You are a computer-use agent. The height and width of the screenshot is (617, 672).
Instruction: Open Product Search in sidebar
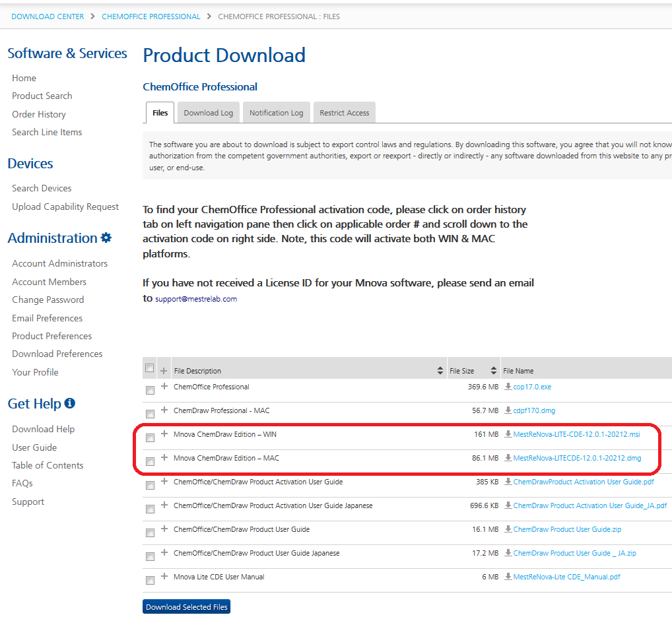(x=42, y=96)
